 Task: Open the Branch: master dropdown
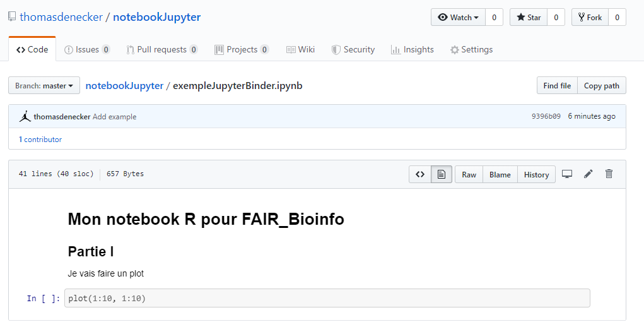pos(44,86)
